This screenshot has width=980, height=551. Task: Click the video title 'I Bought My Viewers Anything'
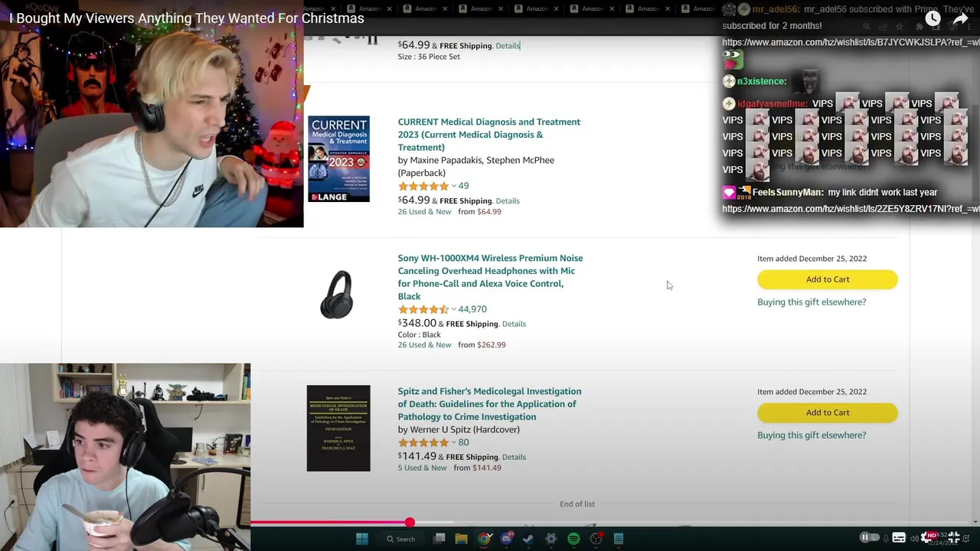[x=187, y=18]
